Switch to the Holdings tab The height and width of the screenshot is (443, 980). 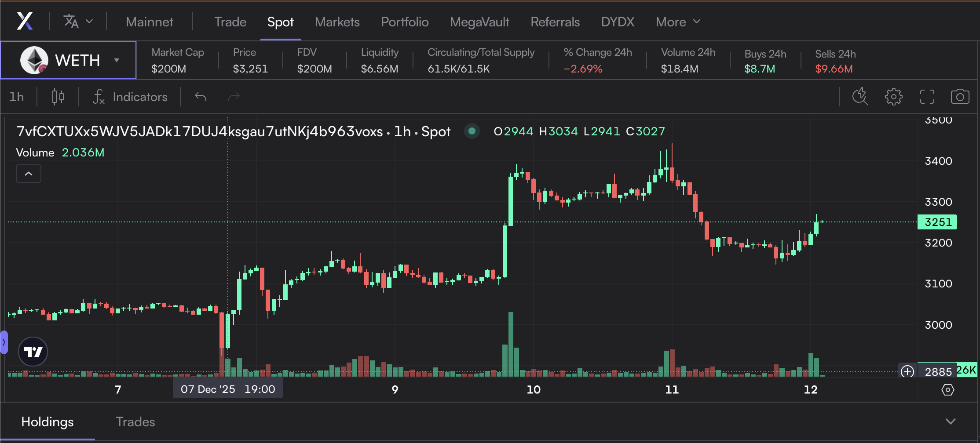48,422
